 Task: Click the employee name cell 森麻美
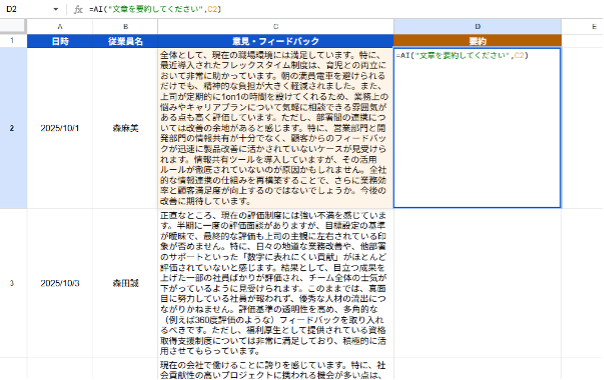pyautogui.click(x=125, y=128)
